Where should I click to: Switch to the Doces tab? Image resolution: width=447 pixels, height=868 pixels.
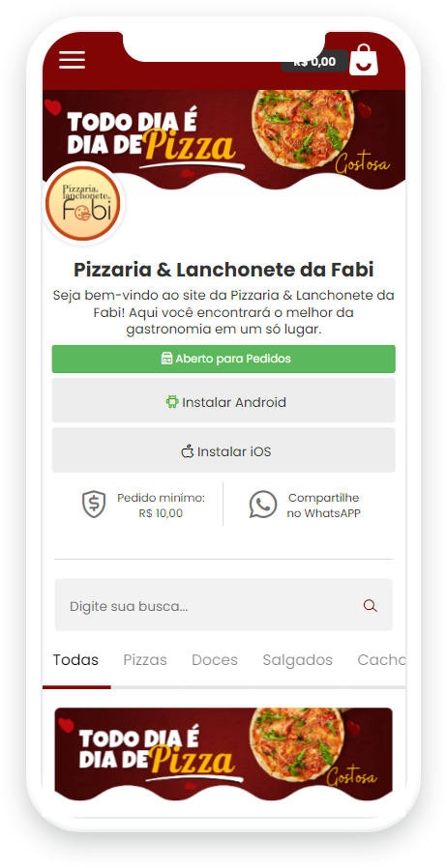215,660
